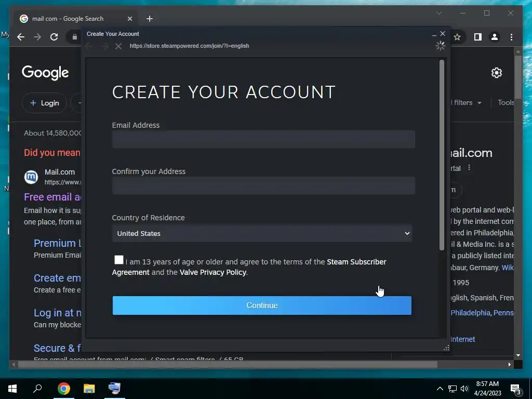This screenshot has height=399, width=532.
Task: Open the tab search chevron in Chrome's title bar
Action: [438, 13]
